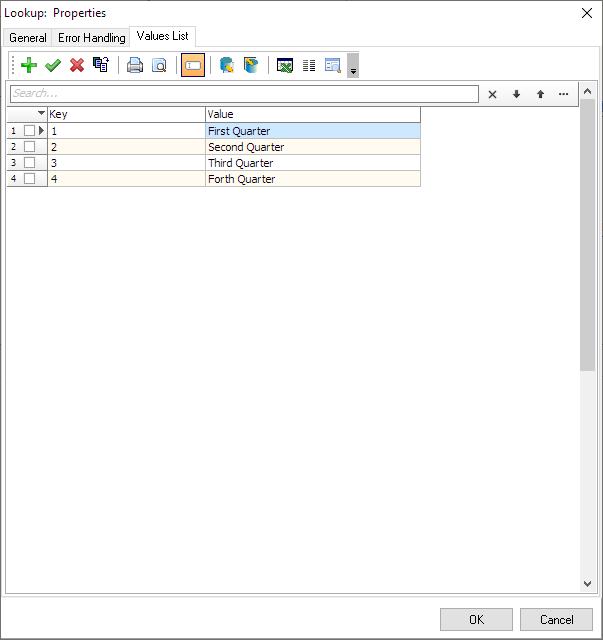Select the 'First Quarter' cell
The width and height of the screenshot is (603, 640).
(x=313, y=131)
